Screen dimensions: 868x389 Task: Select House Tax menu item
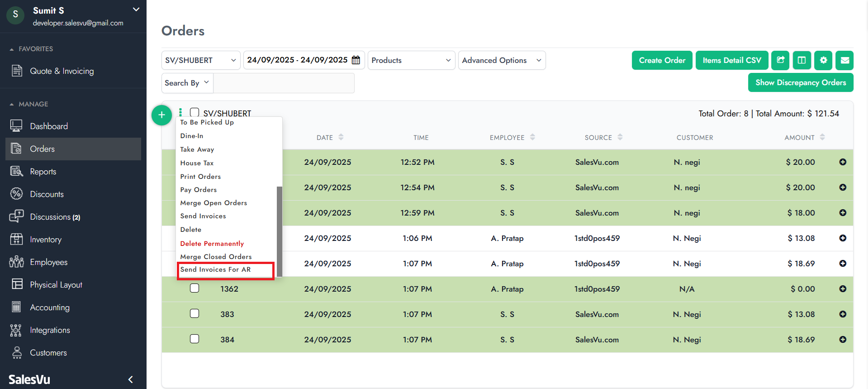click(x=197, y=163)
